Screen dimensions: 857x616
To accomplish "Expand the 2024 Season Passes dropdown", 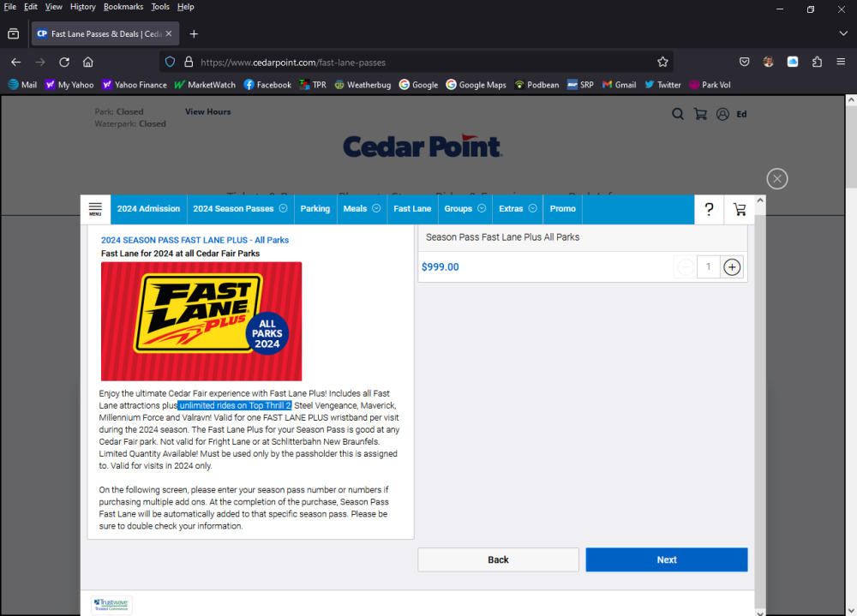I will coord(239,208).
